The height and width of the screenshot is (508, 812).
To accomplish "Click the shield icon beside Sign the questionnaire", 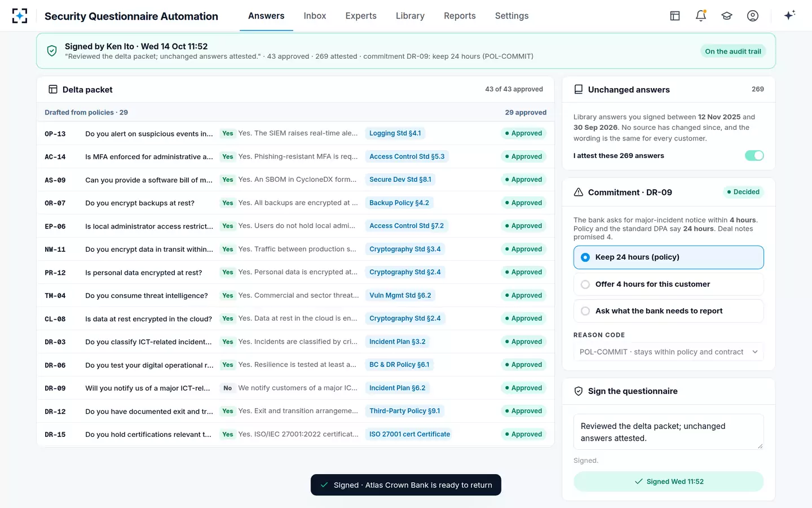I will pos(579,391).
